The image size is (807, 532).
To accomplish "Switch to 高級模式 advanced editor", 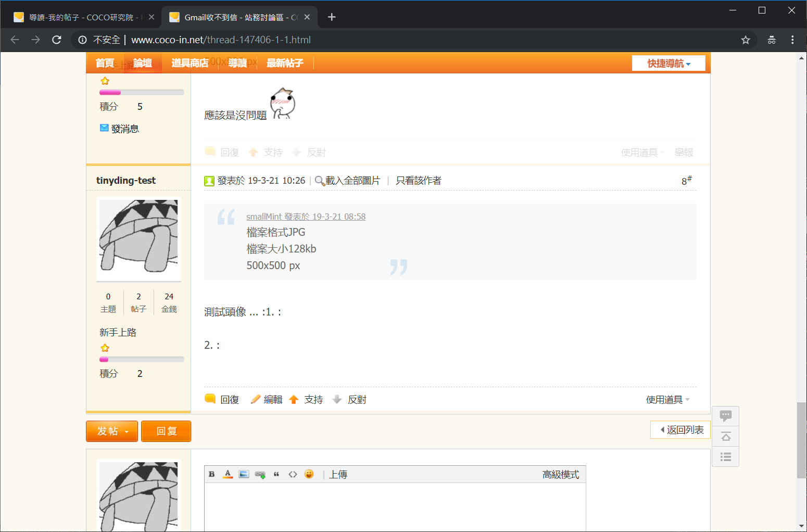I will 561,474.
